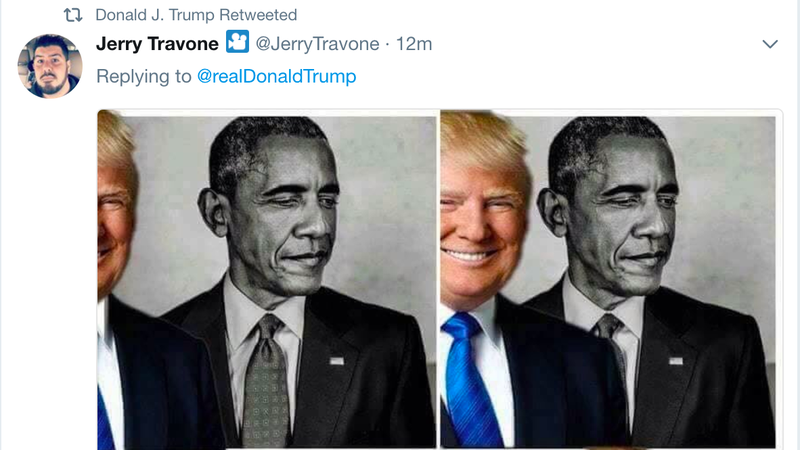
Task: Click the retweet arrows icon
Action: (73, 15)
